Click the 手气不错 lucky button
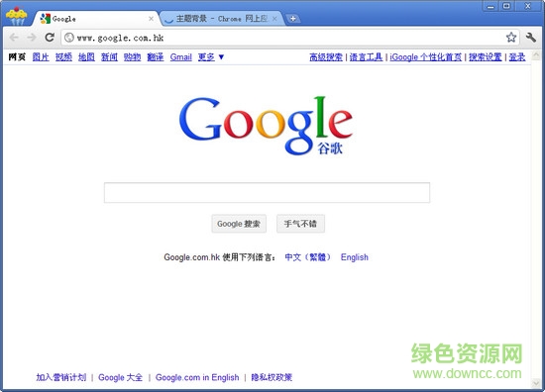545x392 pixels. pos(300,224)
